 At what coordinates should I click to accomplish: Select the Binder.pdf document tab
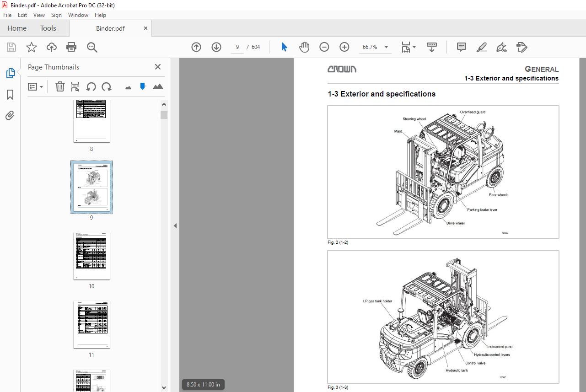coord(110,28)
